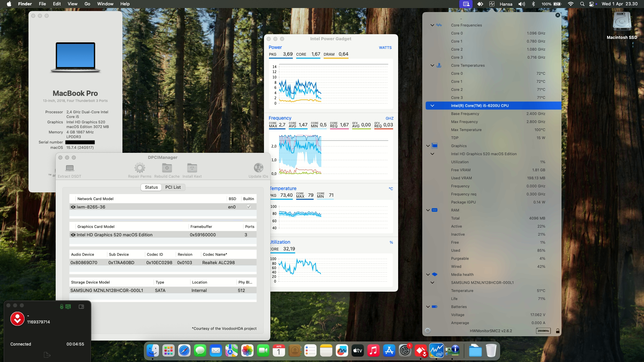Click the lock icon in HWMonitorSMC2

557,331
